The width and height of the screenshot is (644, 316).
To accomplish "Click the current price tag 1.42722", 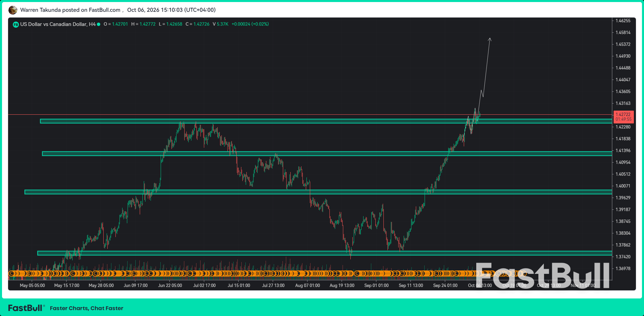I will pos(623,114).
